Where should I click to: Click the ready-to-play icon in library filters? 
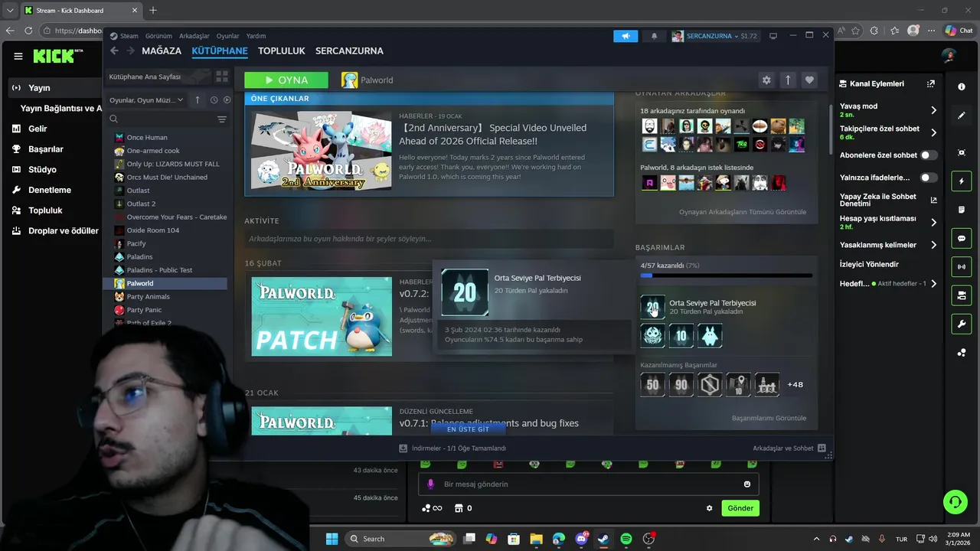(227, 100)
